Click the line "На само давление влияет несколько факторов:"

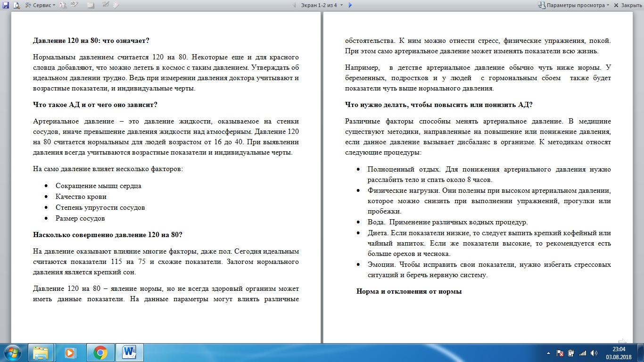point(108,168)
